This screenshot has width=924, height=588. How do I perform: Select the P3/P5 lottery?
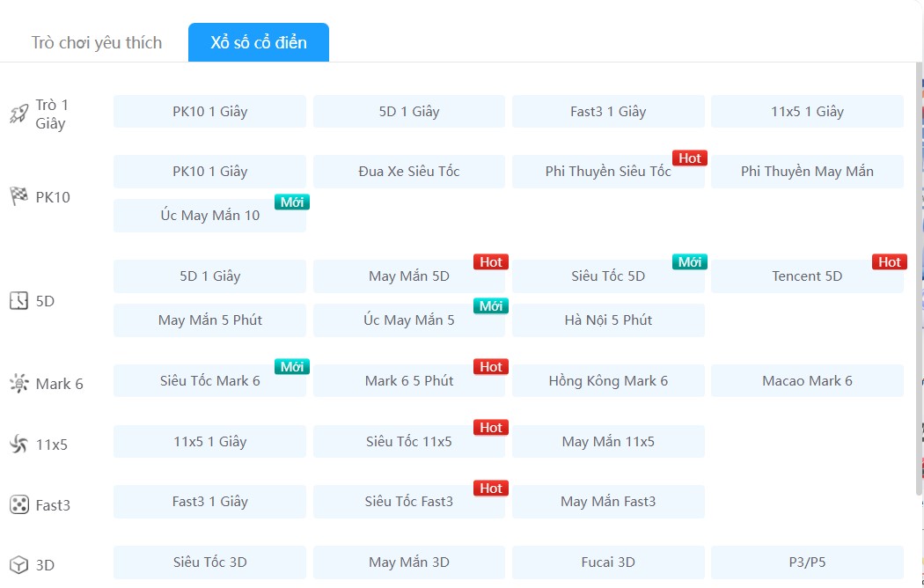point(807,562)
